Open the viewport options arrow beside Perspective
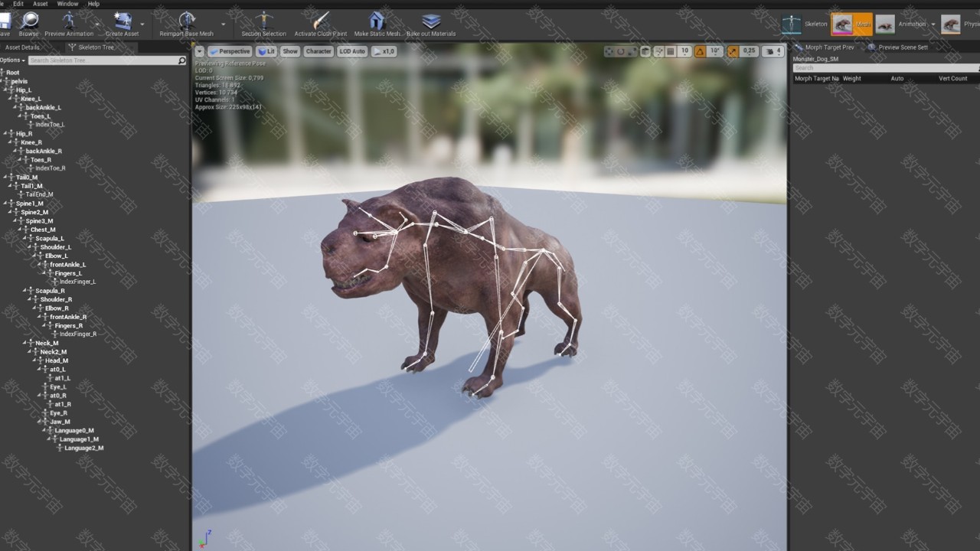Screen dimensions: 980x551 (200, 51)
